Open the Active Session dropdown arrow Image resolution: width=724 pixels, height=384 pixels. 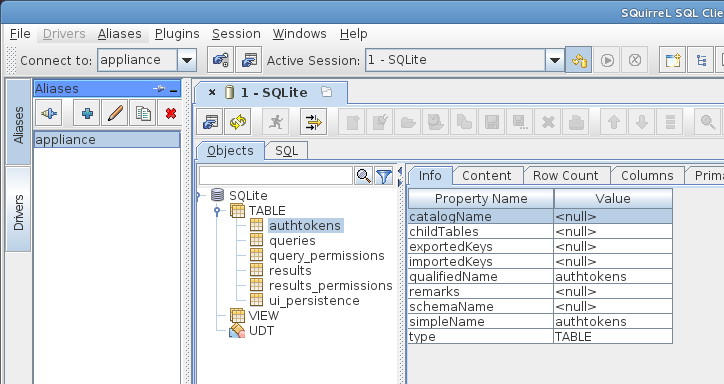[x=555, y=60]
